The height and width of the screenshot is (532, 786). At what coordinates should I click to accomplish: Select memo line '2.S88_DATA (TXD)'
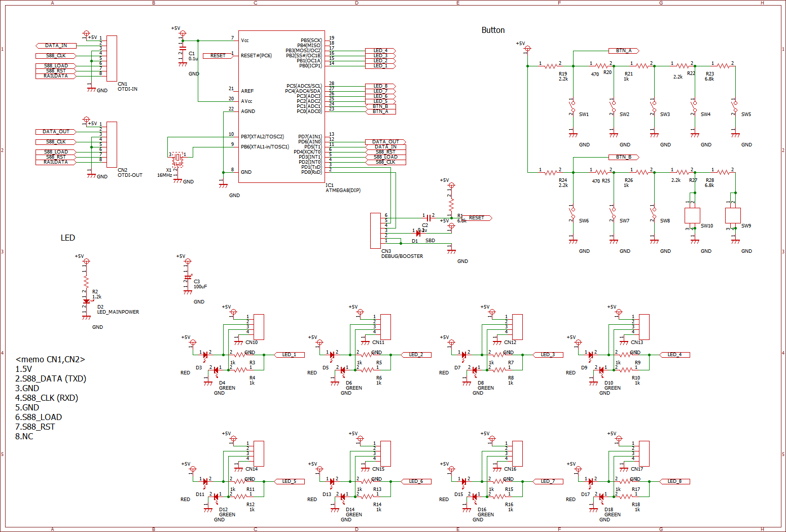coord(51,378)
